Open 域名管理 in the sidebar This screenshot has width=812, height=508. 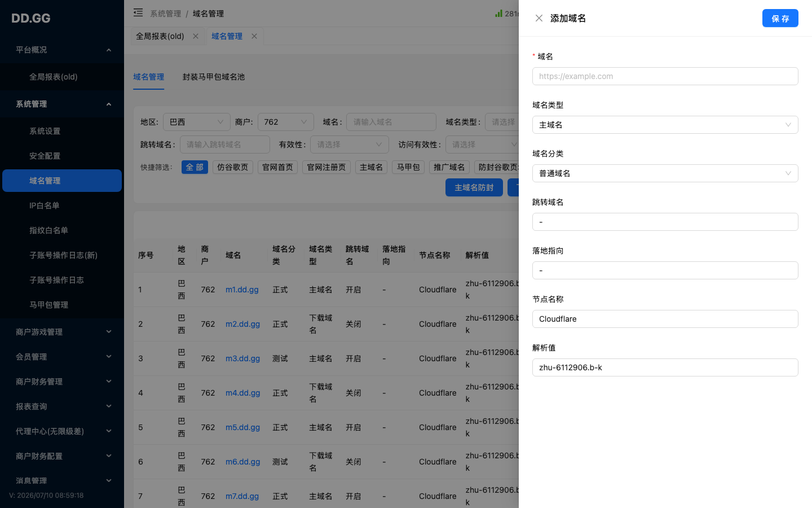click(62, 181)
